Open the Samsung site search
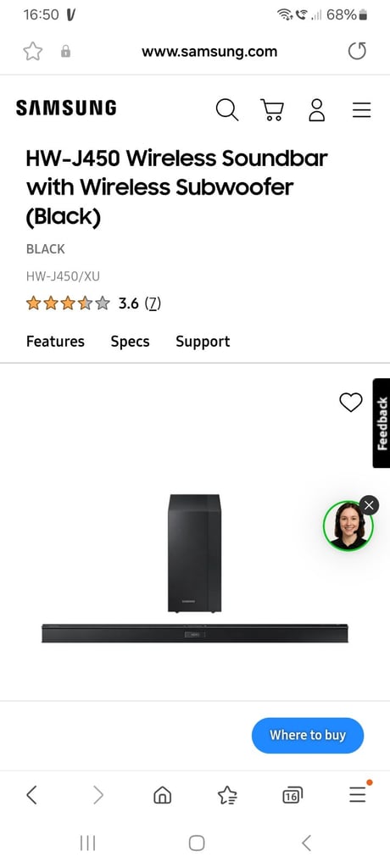Image resolution: width=390 pixels, height=868 pixels. coord(227,109)
